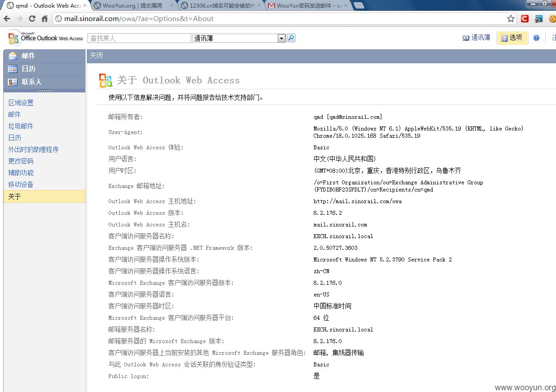Viewport: 556px width, 392px height.
Task: Click the 邮件 envelope icon in navigation
Action: click(13, 56)
